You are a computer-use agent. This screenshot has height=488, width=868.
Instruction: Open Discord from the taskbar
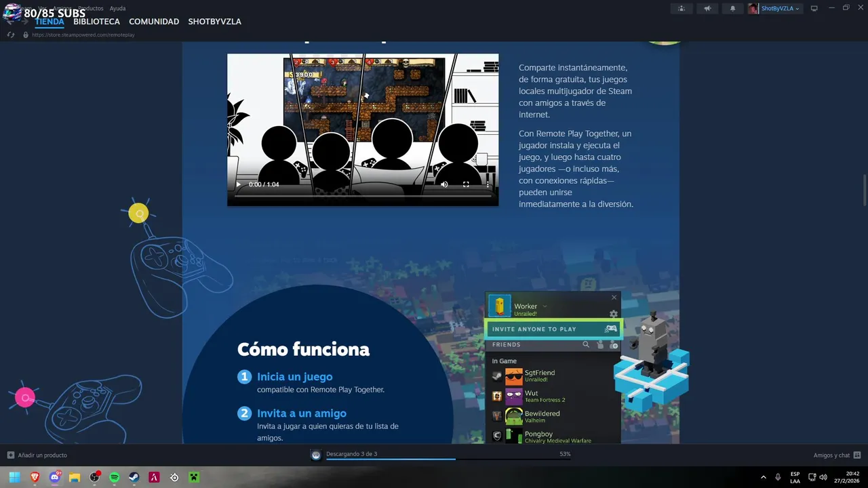55,477
